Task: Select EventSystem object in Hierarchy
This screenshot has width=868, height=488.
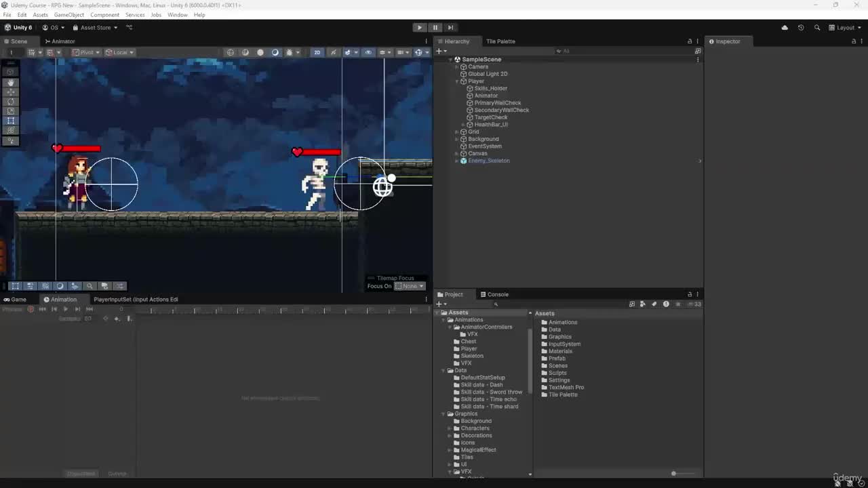Action: (x=484, y=146)
